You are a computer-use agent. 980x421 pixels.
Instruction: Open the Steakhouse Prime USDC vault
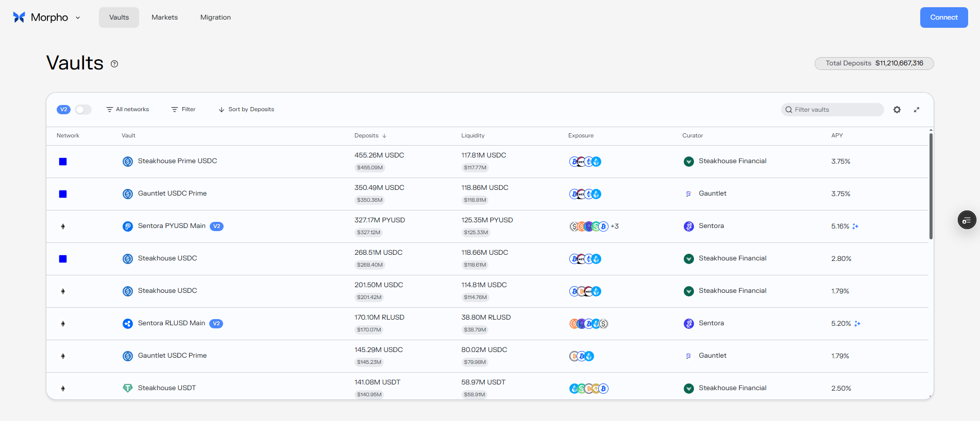pos(177,161)
